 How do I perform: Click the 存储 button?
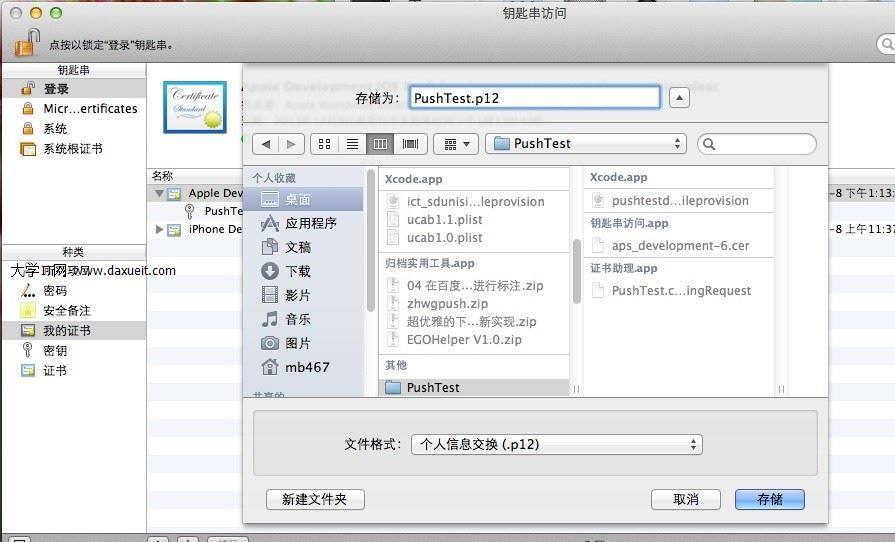[769, 499]
